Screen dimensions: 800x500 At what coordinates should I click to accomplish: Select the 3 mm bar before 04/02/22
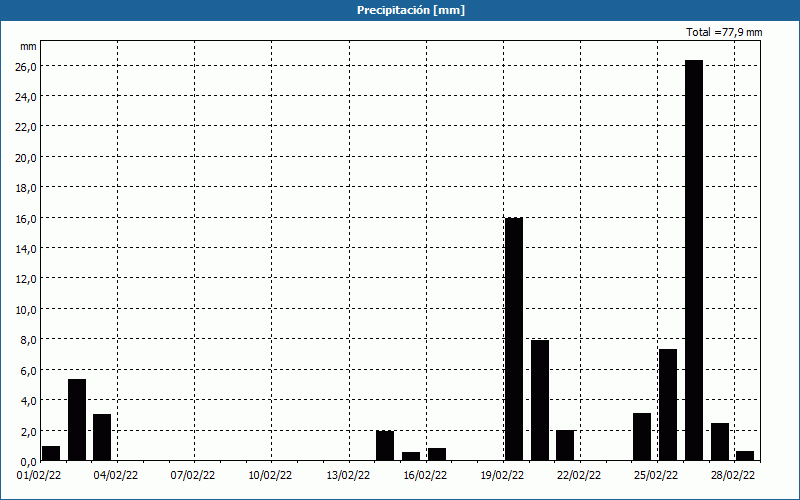pos(102,437)
